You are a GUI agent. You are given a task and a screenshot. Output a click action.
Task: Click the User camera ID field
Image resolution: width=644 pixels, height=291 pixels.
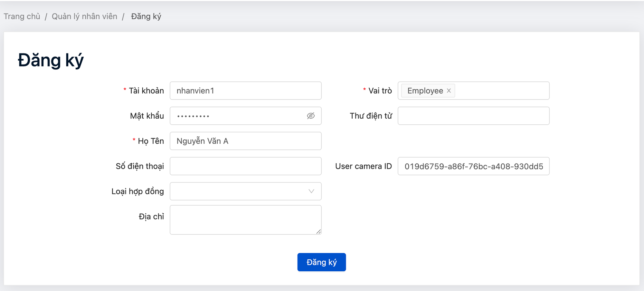pos(473,166)
